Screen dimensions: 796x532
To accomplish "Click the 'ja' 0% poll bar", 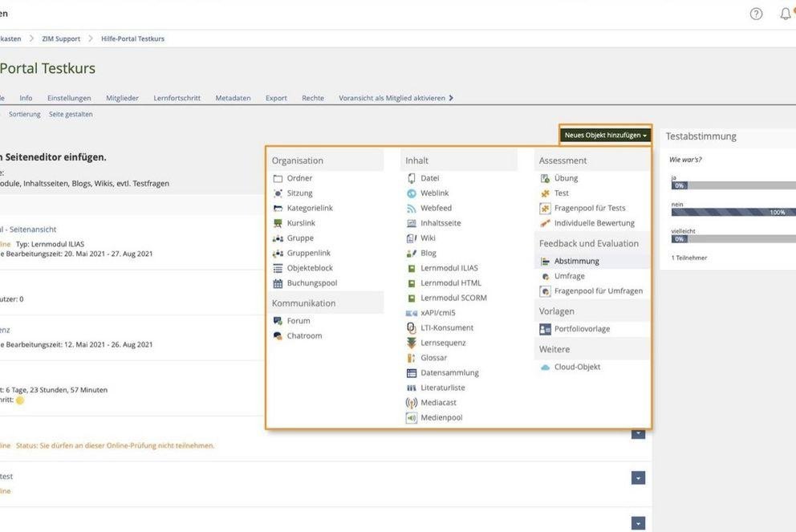I will coord(733,186).
